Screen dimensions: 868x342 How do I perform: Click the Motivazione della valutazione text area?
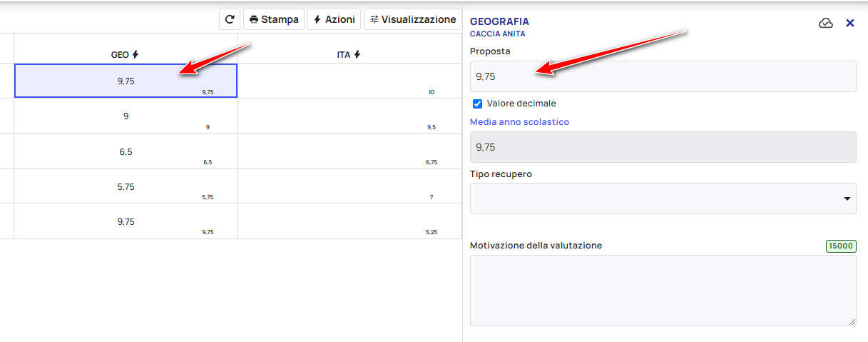point(663,291)
